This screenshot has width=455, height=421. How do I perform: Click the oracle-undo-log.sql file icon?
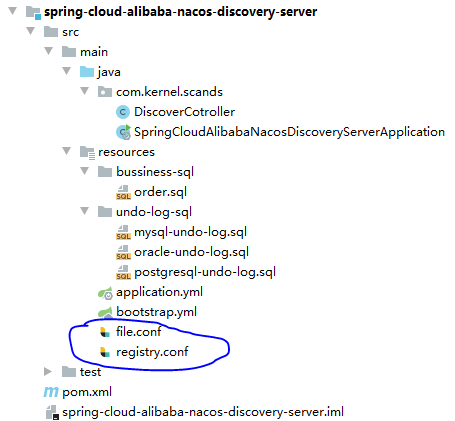point(123,252)
